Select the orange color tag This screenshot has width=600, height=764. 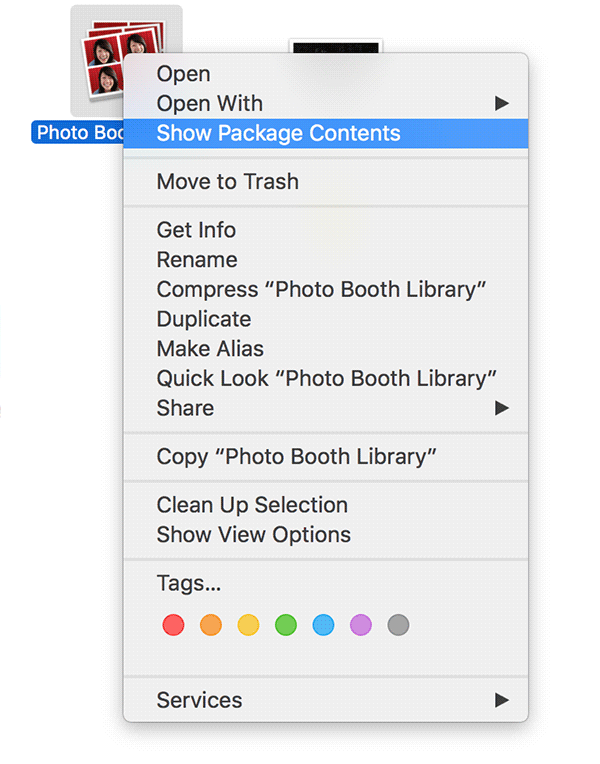pyautogui.click(x=211, y=626)
